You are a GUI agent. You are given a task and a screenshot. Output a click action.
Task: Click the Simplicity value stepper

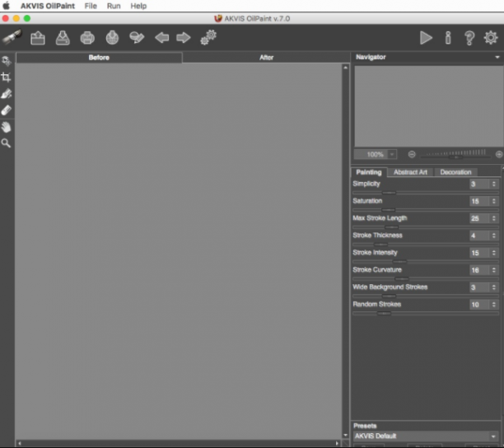click(x=494, y=184)
